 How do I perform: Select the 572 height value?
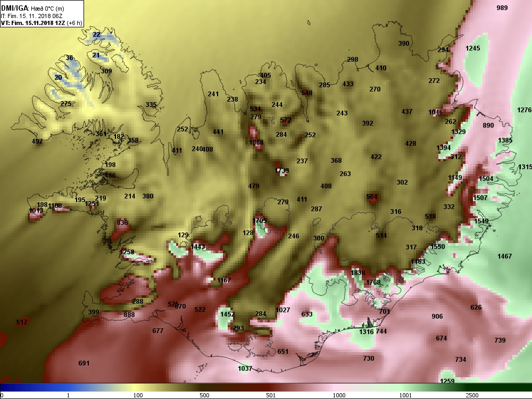[286, 120]
